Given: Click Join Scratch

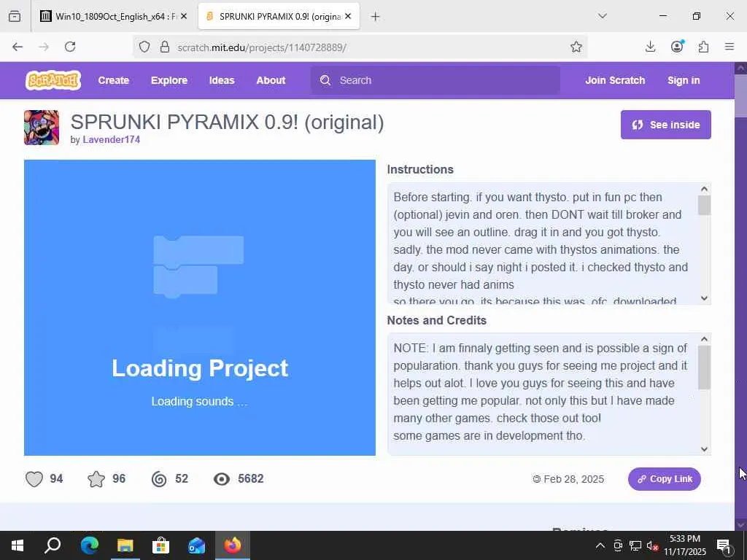Looking at the screenshot, I should (x=615, y=80).
